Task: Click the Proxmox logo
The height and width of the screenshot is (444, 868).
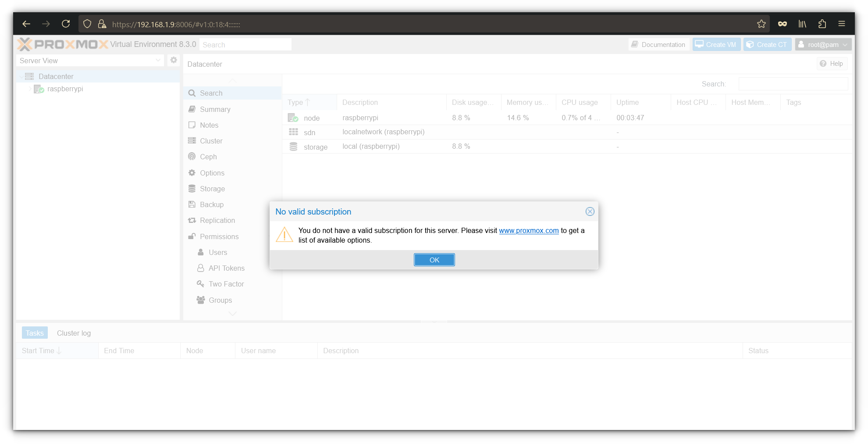Action: pos(63,44)
